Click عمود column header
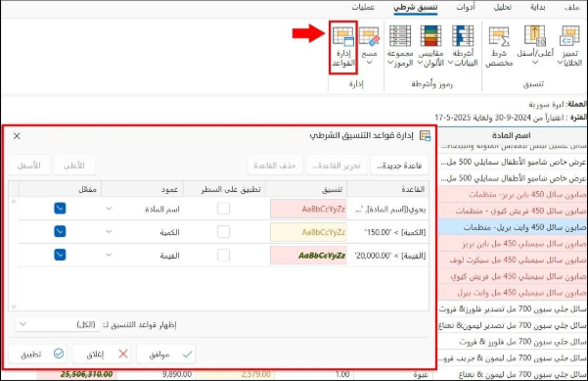 click(143, 189)
